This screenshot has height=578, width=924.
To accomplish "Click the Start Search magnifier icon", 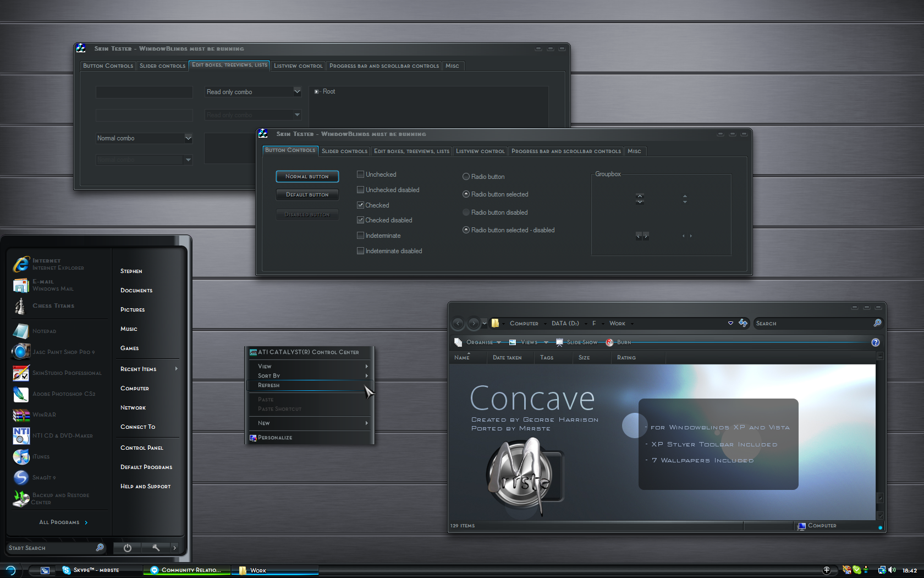I will pos(100,548).
